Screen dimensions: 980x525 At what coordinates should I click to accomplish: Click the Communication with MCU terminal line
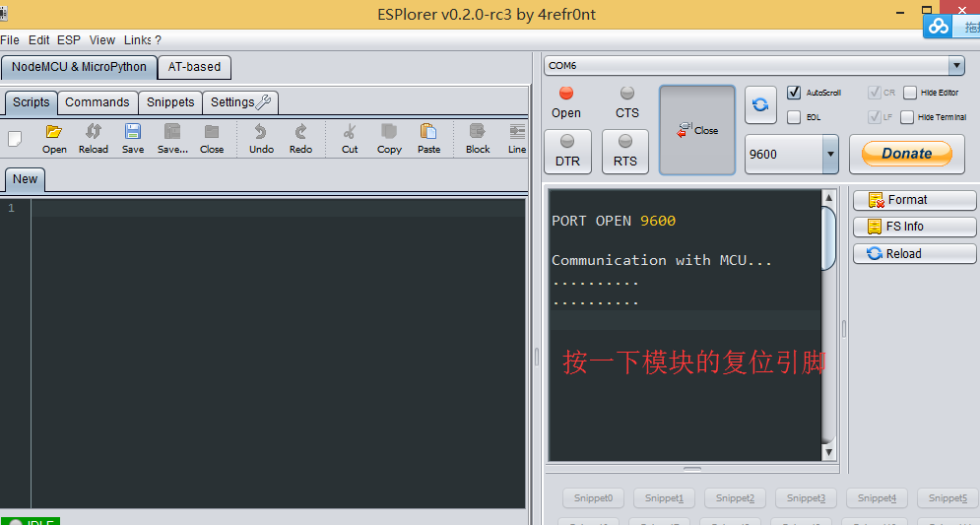click(x=661, y=260)
